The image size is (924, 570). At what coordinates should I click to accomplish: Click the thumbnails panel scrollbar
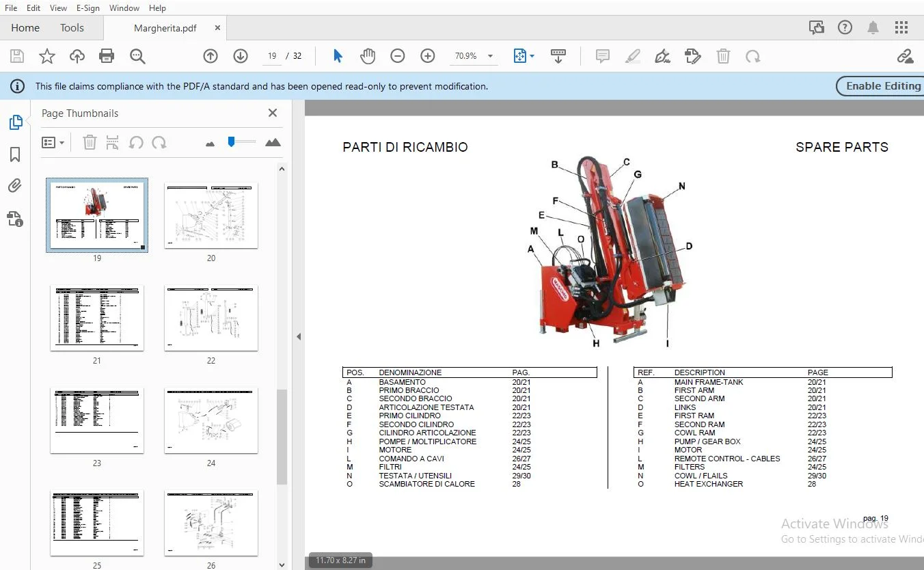point(282,437)
